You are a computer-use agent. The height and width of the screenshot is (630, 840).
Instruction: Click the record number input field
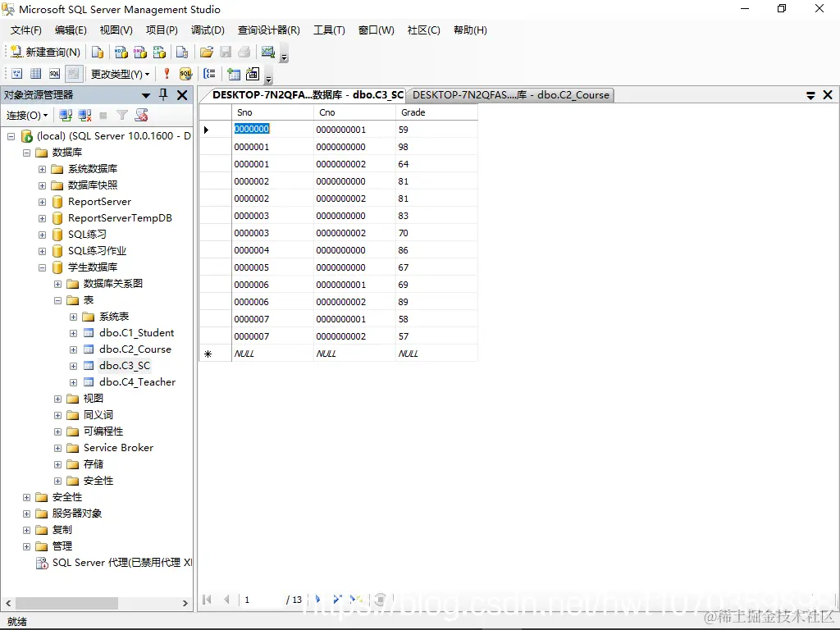262,600
